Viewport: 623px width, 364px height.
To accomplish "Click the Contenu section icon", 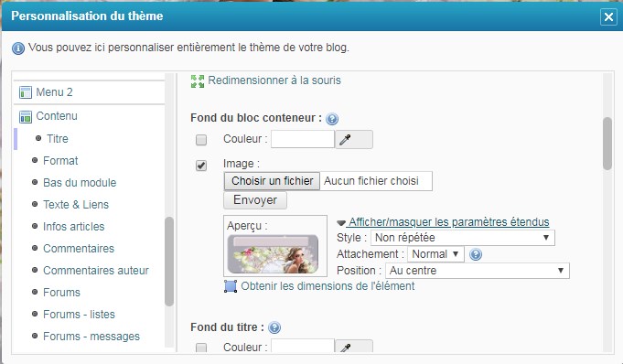I will pyautogui.click(x=26, y=117).
